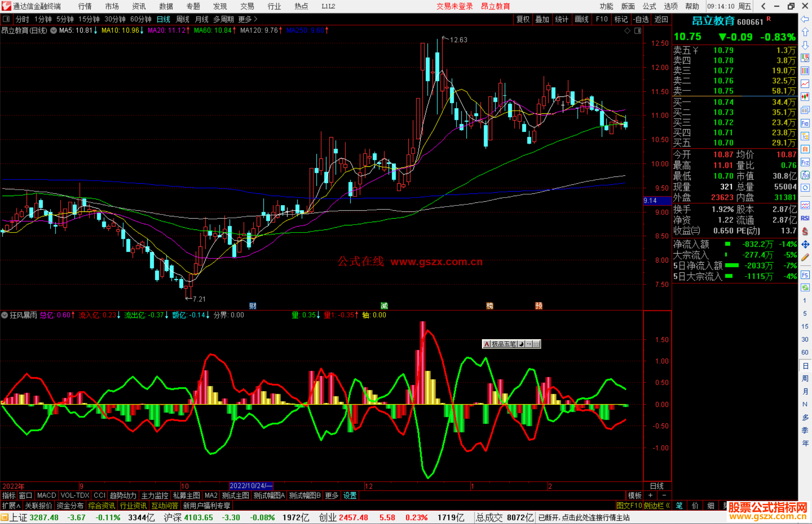The width and height of the screenshot is (812, 524).
Task: Switch to the MACD indicator tab
Action: coord(46,495)
